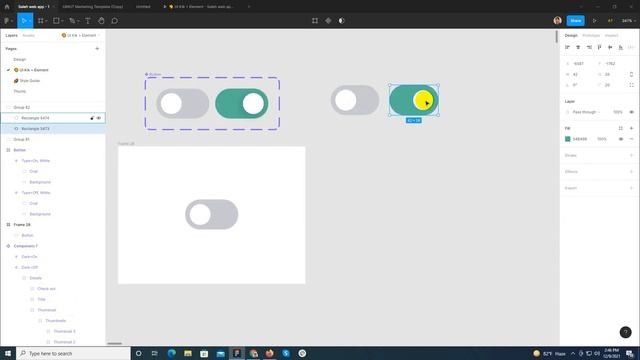The height and width of the screenshot is (360, 640).
Task: Open Pass through blend mode dropdown
Action: [586, 112]
